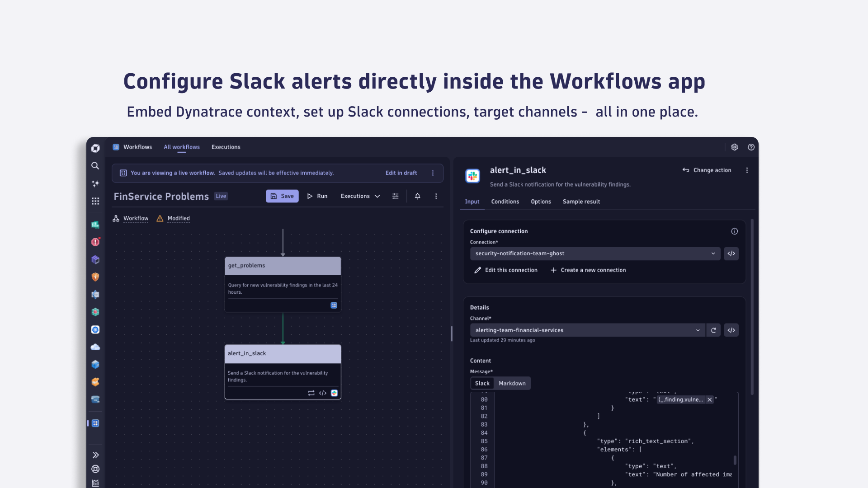Click code icon on alert_in_slack node

(323, 393)
